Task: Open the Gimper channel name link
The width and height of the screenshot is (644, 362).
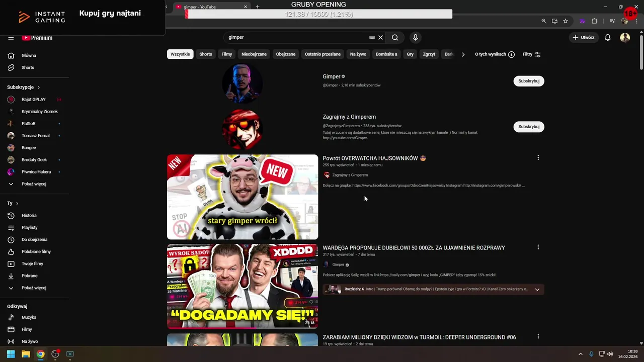Action: point(332,76)
